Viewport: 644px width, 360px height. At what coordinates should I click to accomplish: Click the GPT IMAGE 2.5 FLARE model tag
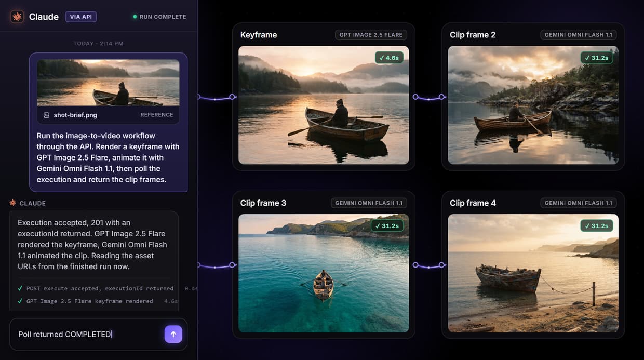371,35
